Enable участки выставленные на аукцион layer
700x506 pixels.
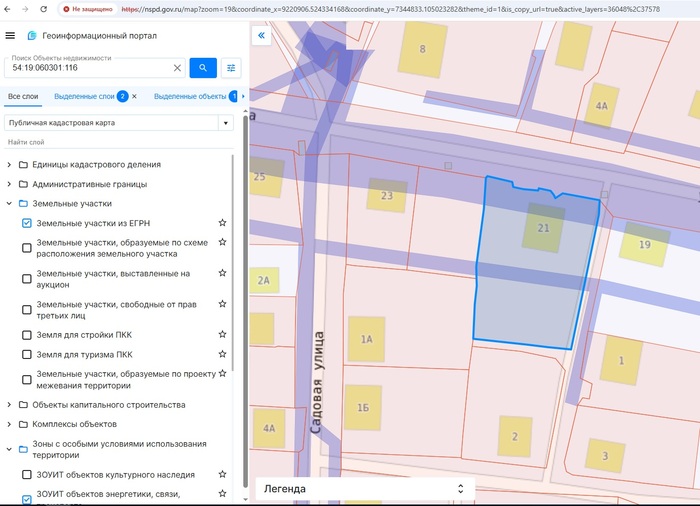pos(27,279)
